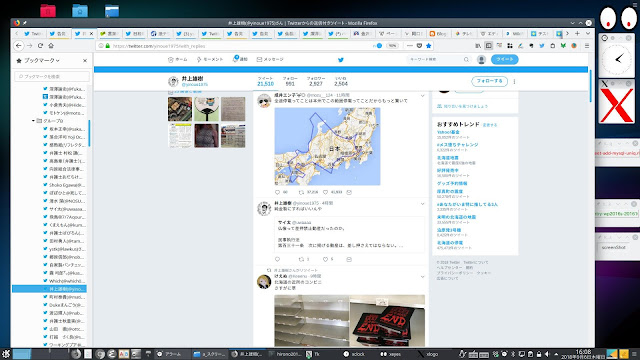The height and width of the screenshot is (360, 640).
Task: Open the first media thumbnail in profile
Action: pos(180,109)
